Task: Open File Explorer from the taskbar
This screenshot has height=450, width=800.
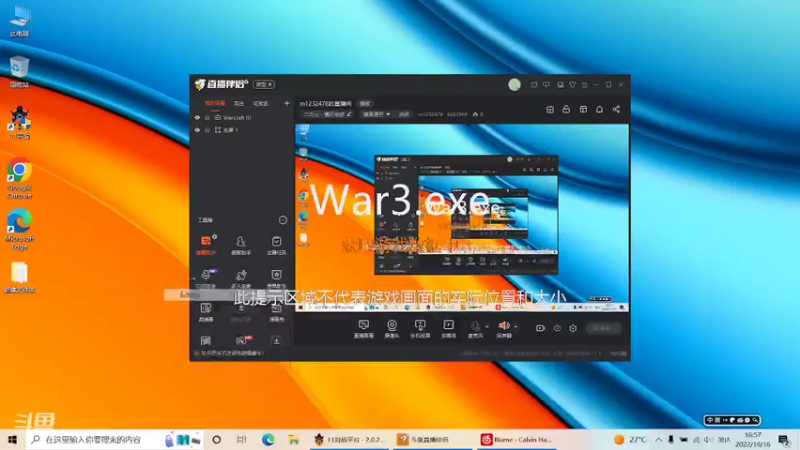Action: [x=294, y=439]
